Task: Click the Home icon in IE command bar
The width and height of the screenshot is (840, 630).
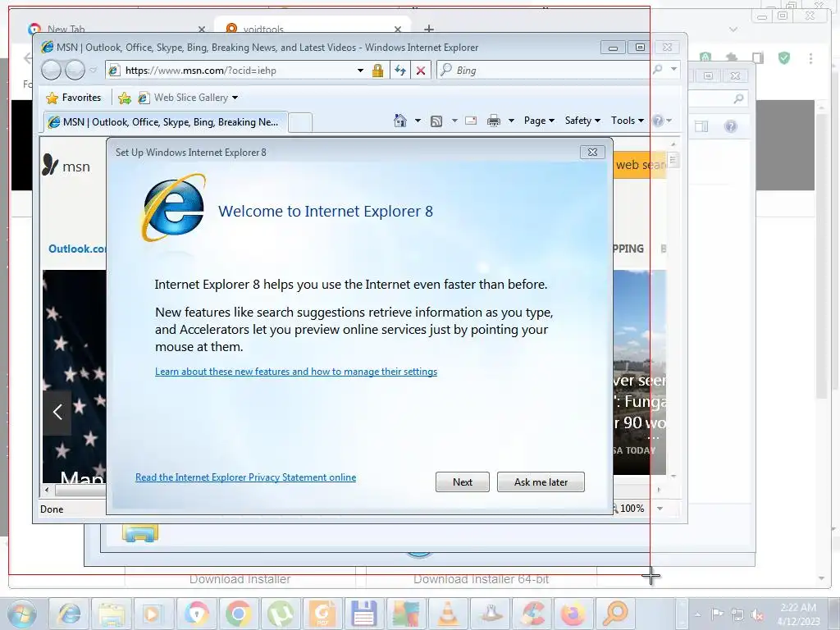Action: (x=400, y=121)
